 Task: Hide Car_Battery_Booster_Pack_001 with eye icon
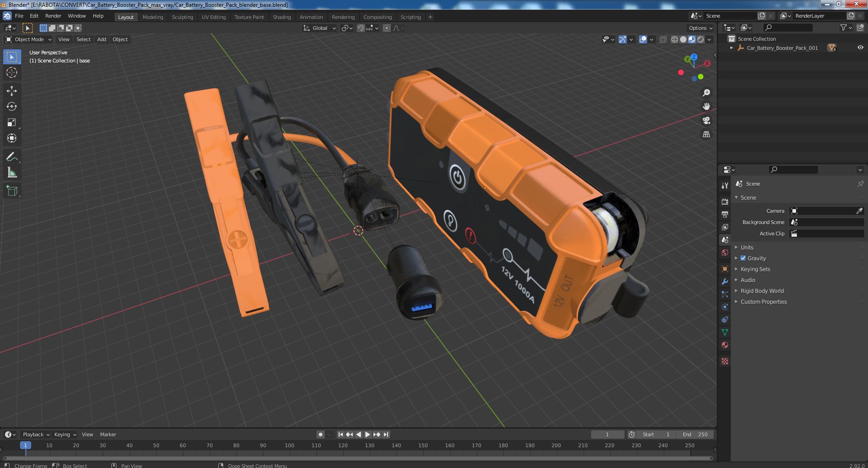[860, 48]
